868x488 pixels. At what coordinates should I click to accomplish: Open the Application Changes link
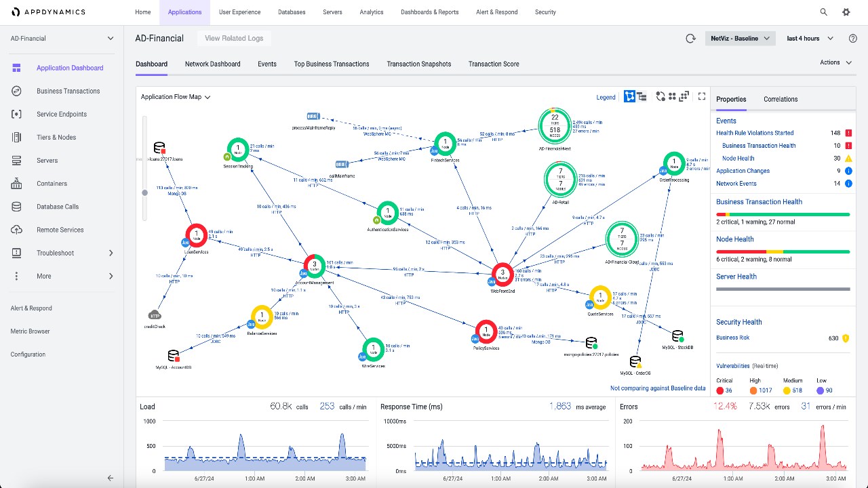coord(743,171)
